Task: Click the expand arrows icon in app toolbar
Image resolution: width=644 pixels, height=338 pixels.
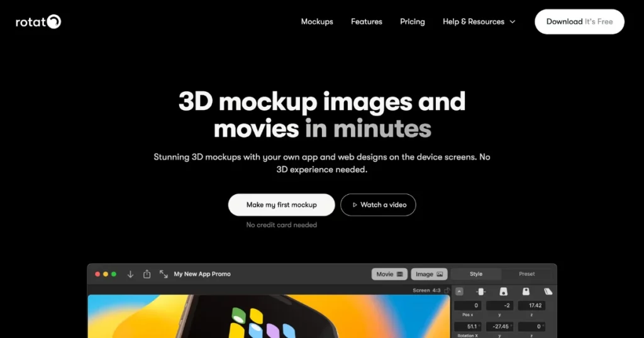Action: point(164,274)
